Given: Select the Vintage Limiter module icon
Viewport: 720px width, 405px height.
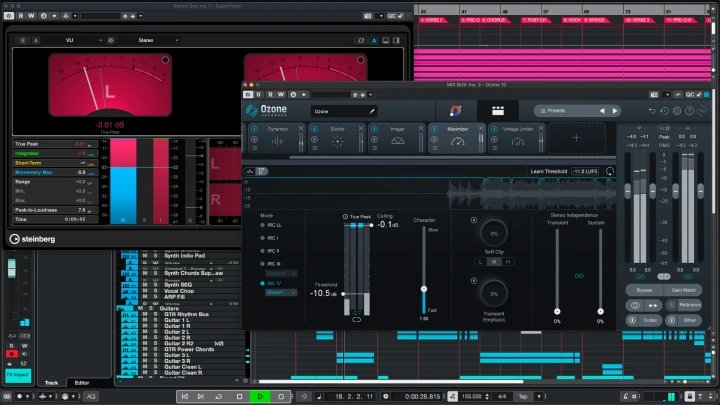Looking at the screenshot, I should coord(518,141).
